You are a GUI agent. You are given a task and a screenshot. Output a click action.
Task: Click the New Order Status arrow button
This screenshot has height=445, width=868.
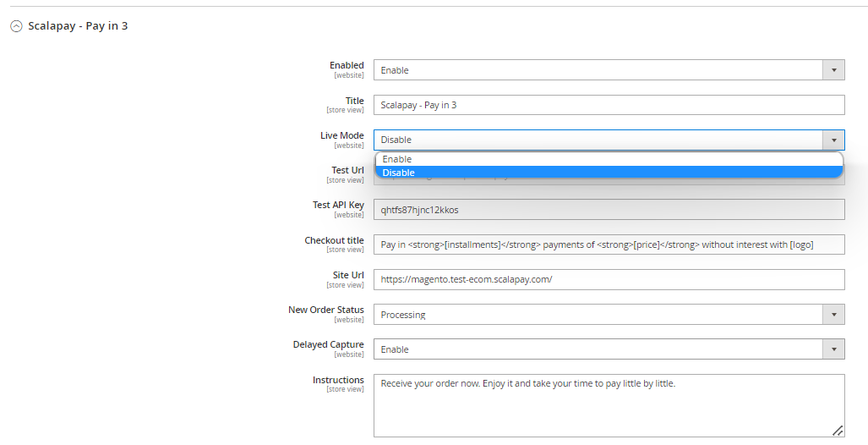coord(833,314)
